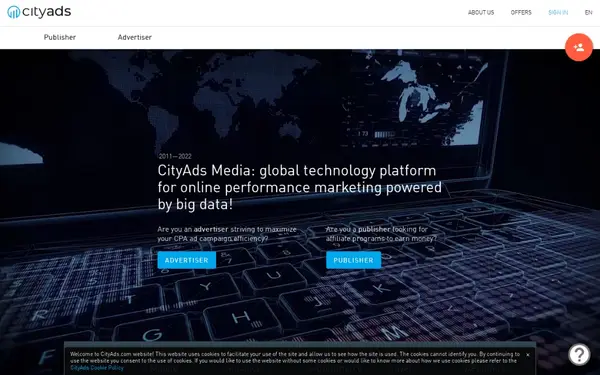Open the About Us menu item
The width and height of the screenshot is (600, 375).
click(481, 13)
